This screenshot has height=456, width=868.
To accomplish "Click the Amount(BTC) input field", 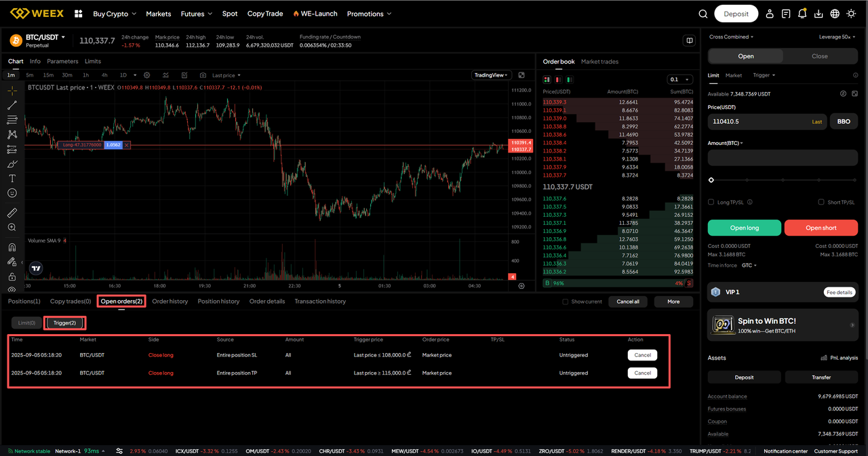I will click(x=783, y=158).
